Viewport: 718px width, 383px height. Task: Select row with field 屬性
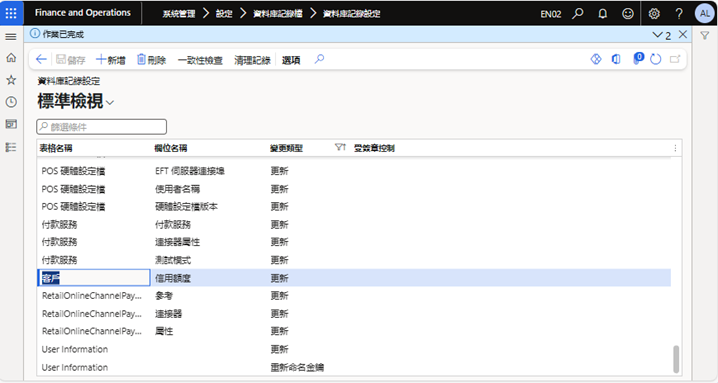tap(354, 331)
